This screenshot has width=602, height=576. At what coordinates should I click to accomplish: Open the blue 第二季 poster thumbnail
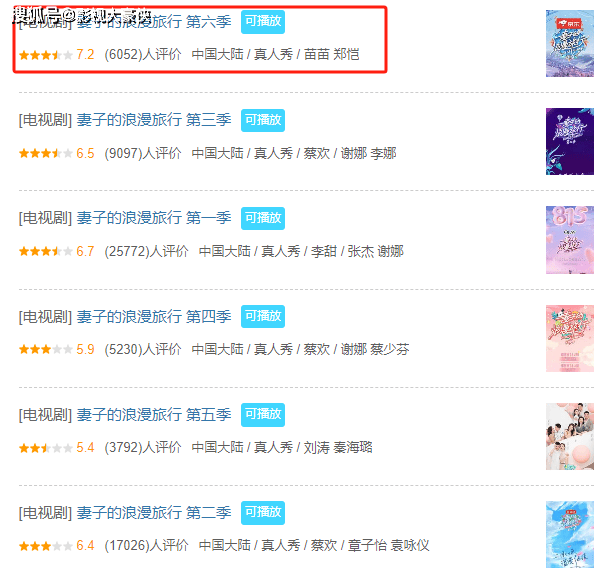(570, 534)
